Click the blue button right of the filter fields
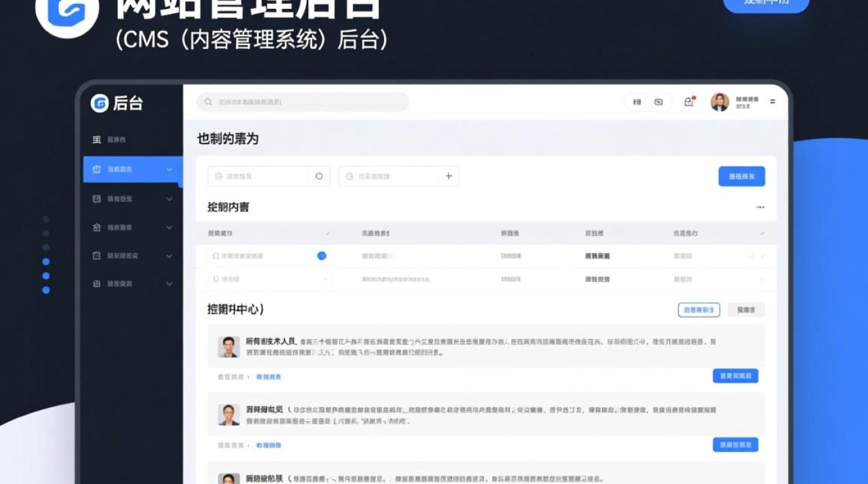The width and height of the screenshot is (868, 484). (741, 176)
